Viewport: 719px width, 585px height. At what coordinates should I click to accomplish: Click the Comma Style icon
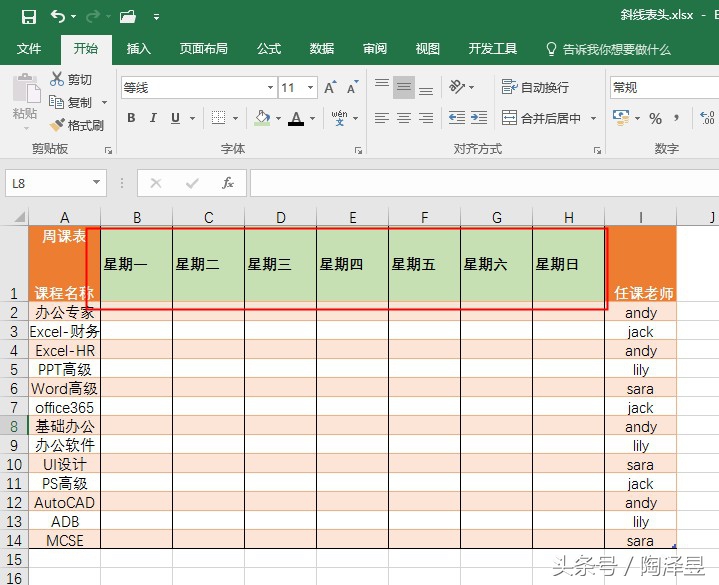pyautogui.click(x=676, y=118)
